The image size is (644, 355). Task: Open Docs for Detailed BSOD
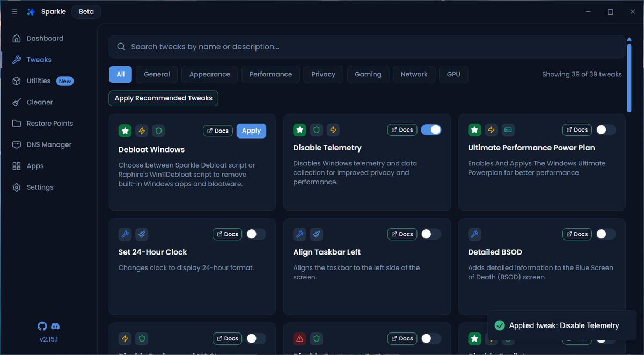(x=577, y=234)
